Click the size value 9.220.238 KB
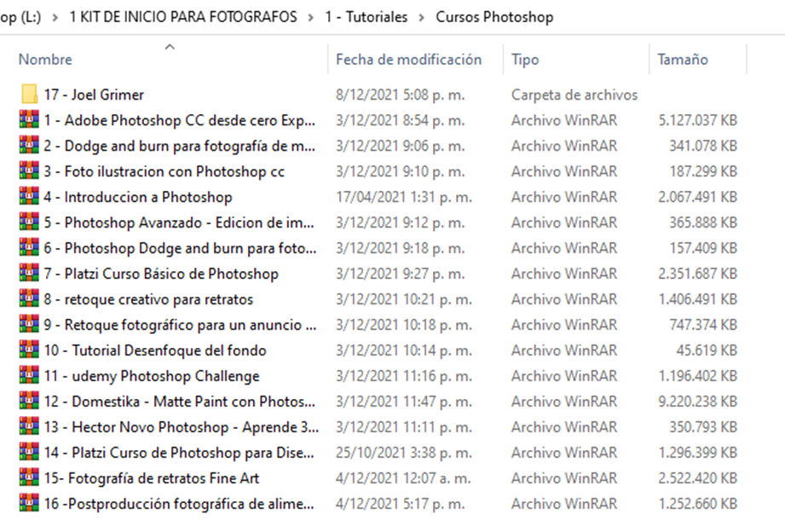785x532 pixels. (698, 402)
